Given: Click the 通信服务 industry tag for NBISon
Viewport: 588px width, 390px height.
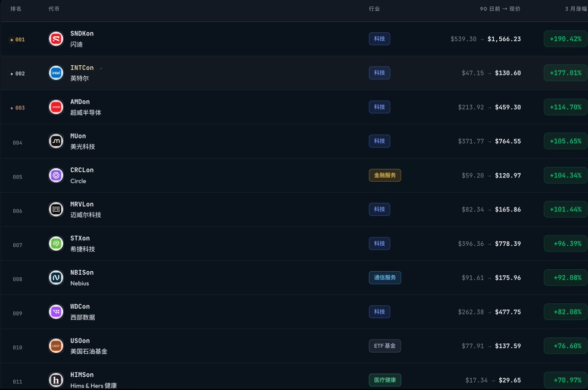Looking at the screenshot, I should pos(385,278).
